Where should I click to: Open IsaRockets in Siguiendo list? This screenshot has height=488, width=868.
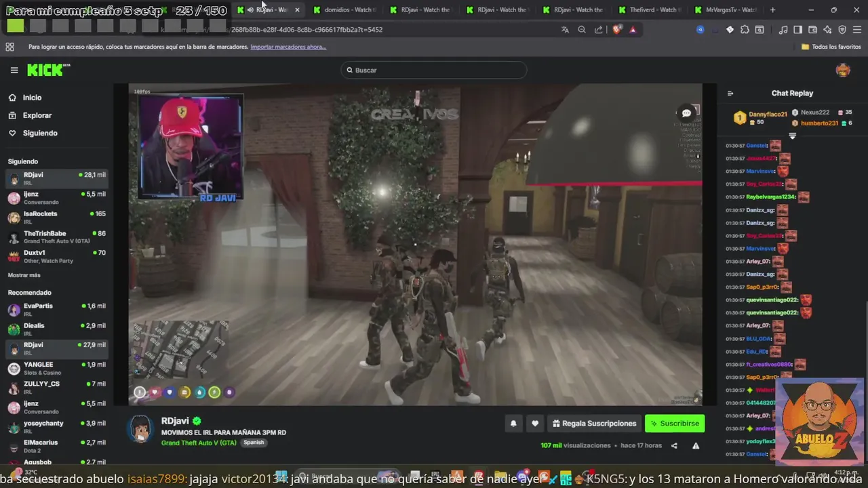pos(57,218)
